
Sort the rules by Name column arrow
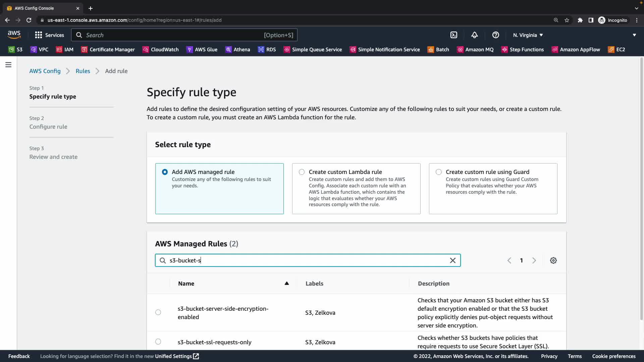tap(286, 284)
